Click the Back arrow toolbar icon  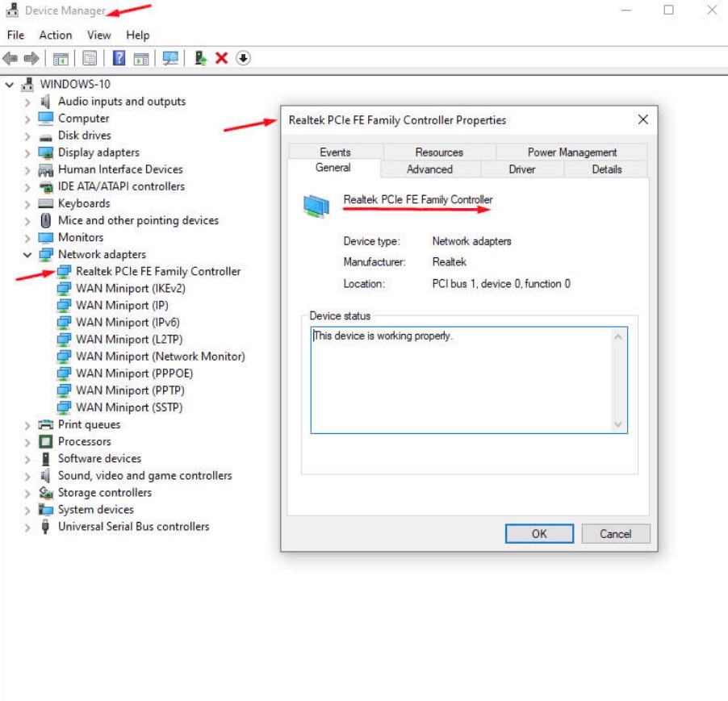[10, 58]
